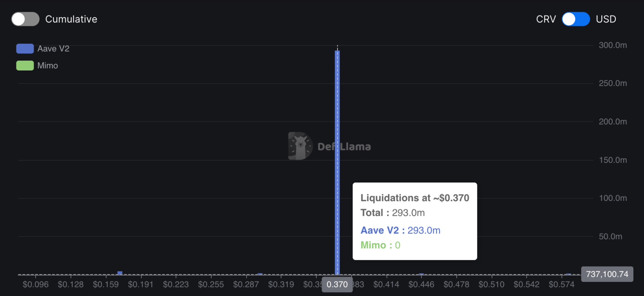Click the $0.159 x-axis label
The image size is (644, 296).
(106, 284)
